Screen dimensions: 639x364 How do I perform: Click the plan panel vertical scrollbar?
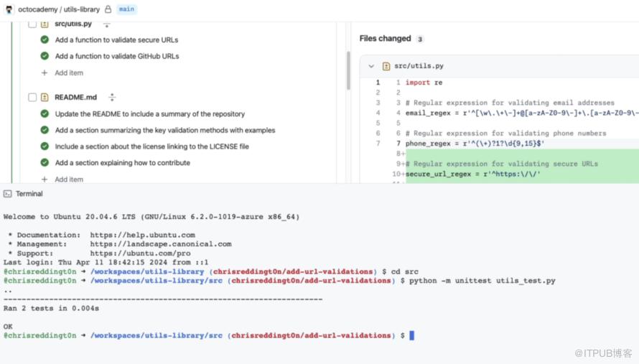(348, 72)
